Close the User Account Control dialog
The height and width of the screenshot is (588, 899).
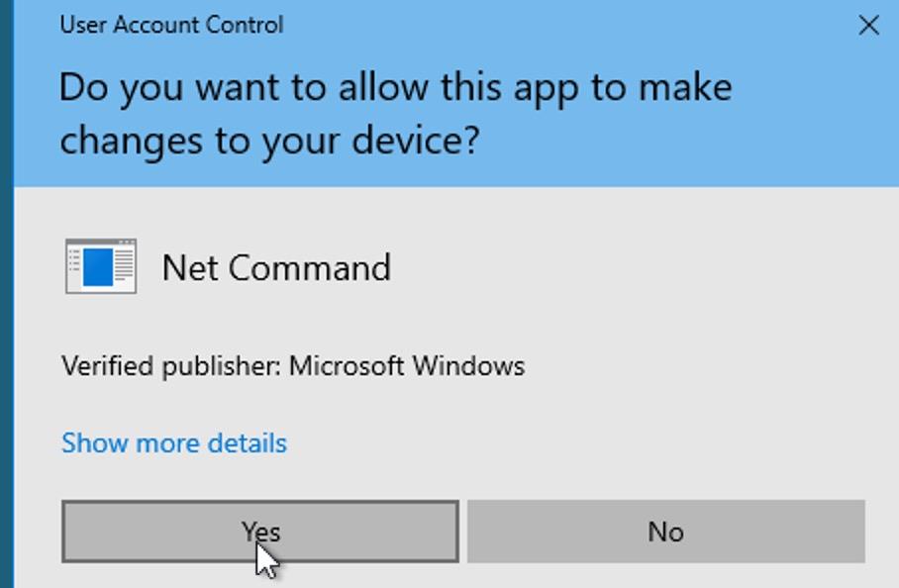[x=868, y=25]
